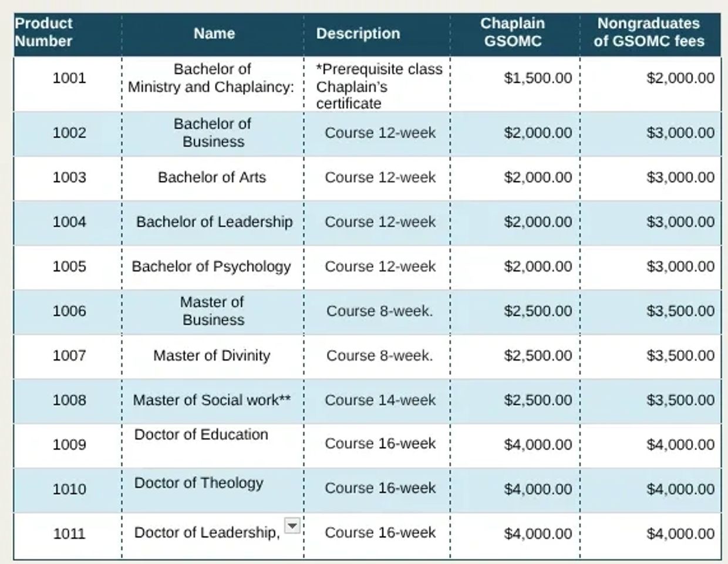Click the $2,000.00 nongraduate fee for 1001
The height and width of the screenshot is (564, 728).
point(680,78)
